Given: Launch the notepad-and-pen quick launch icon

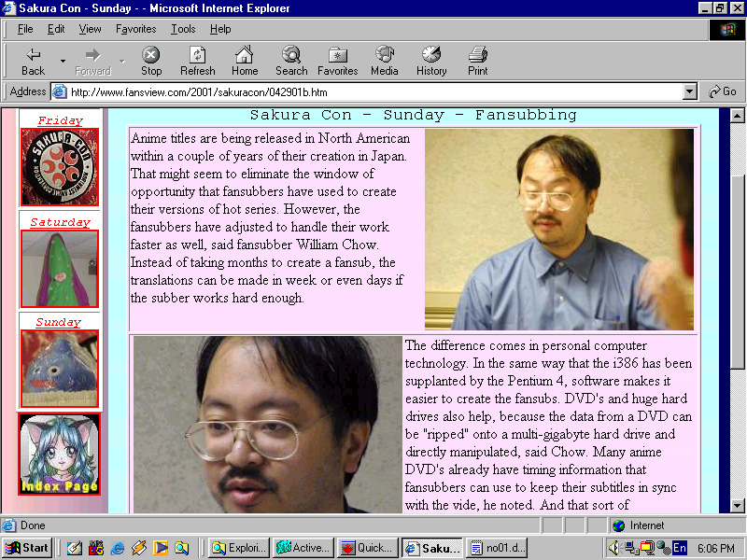Looking at the screenshot, I should pos(74,548).
